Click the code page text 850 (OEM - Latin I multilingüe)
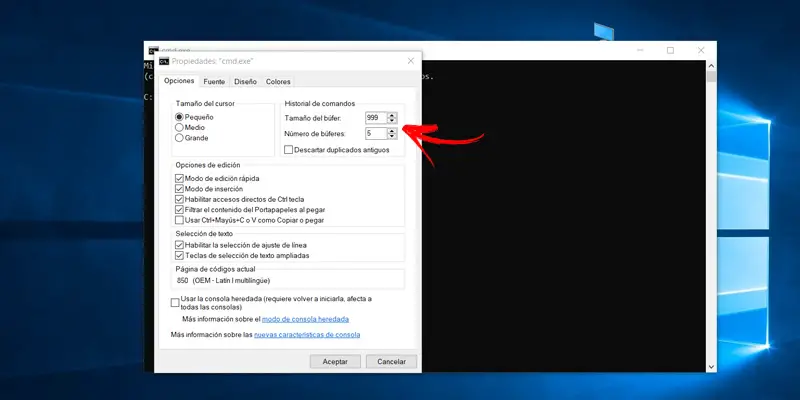The image size is (800, 400). pyautogui.click(x=223, y=281)
